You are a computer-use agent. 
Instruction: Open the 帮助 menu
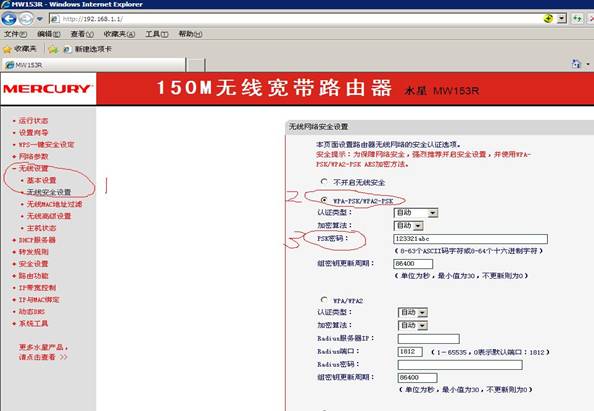tap(190, 34)
